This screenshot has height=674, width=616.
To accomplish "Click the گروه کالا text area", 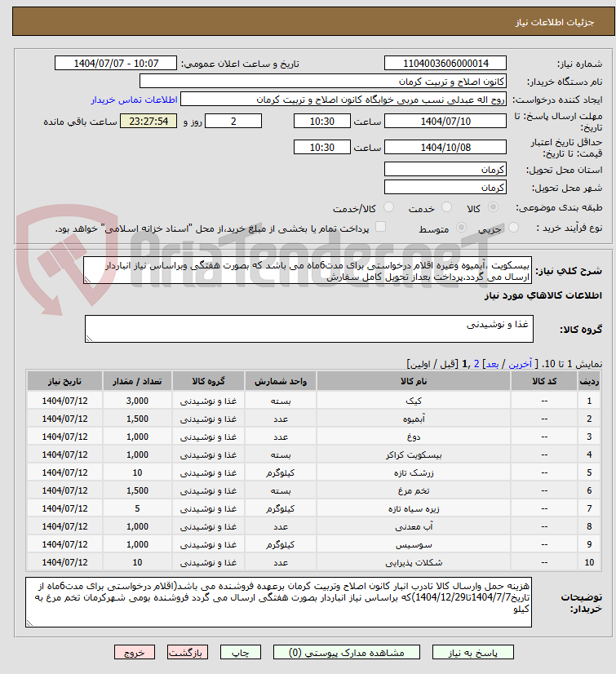I will (x=309, y=329).
